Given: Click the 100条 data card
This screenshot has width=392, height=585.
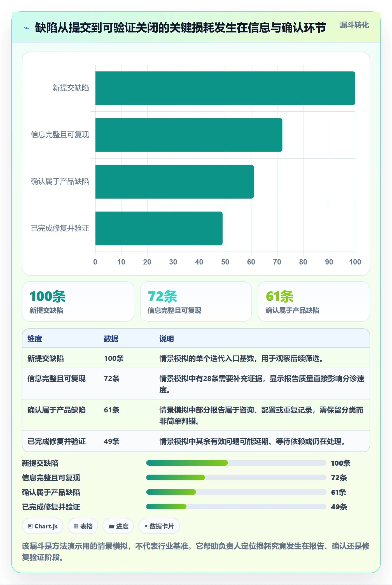Looking at the screenshot, I should click(78, 301).
